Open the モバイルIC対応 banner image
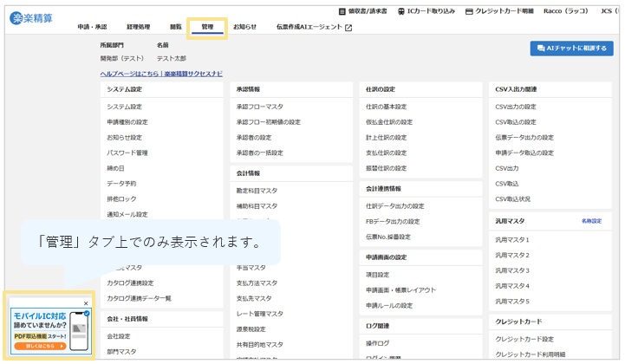This screenshot has width=625, height=364. point(51,331)
